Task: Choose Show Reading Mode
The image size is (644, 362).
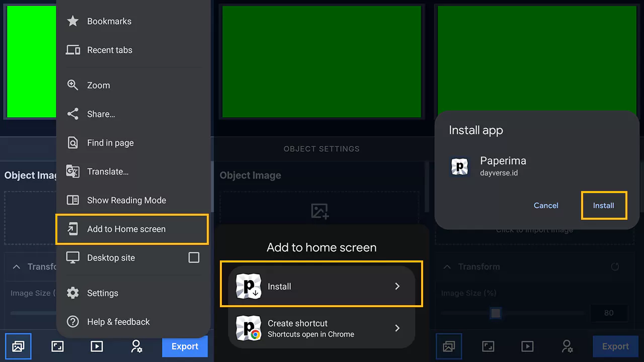Action: 133,200
